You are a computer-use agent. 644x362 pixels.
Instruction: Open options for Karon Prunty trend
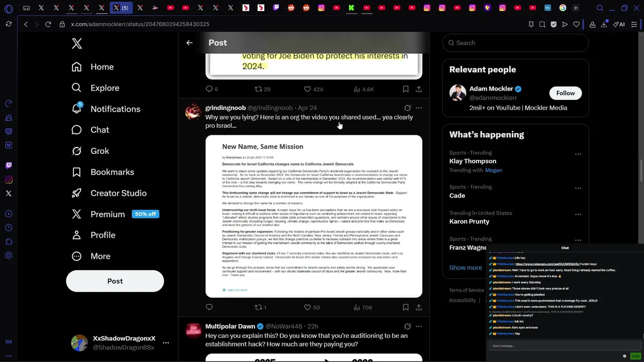578,215
